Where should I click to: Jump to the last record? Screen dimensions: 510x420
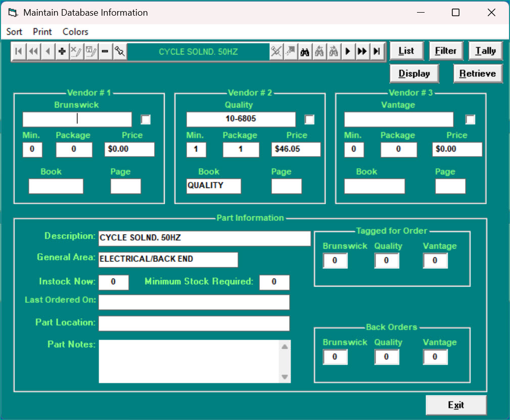pyautogui.click(x=377, y=52)
